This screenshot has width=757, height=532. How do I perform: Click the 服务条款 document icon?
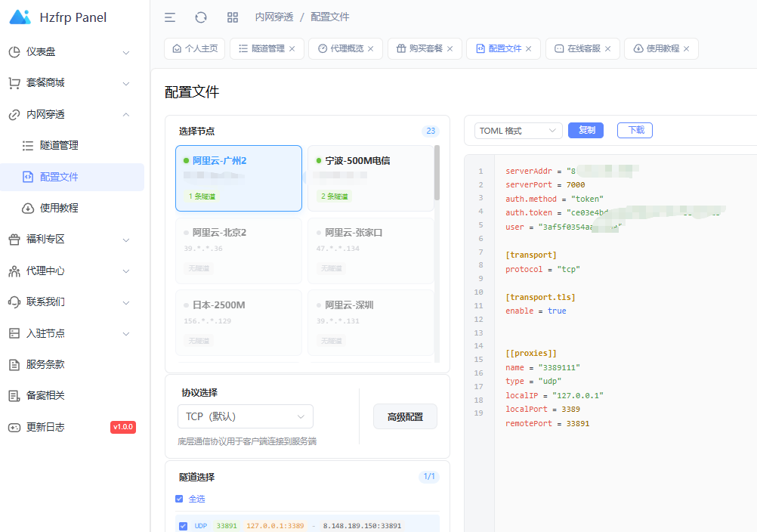[x=14, y=364]
